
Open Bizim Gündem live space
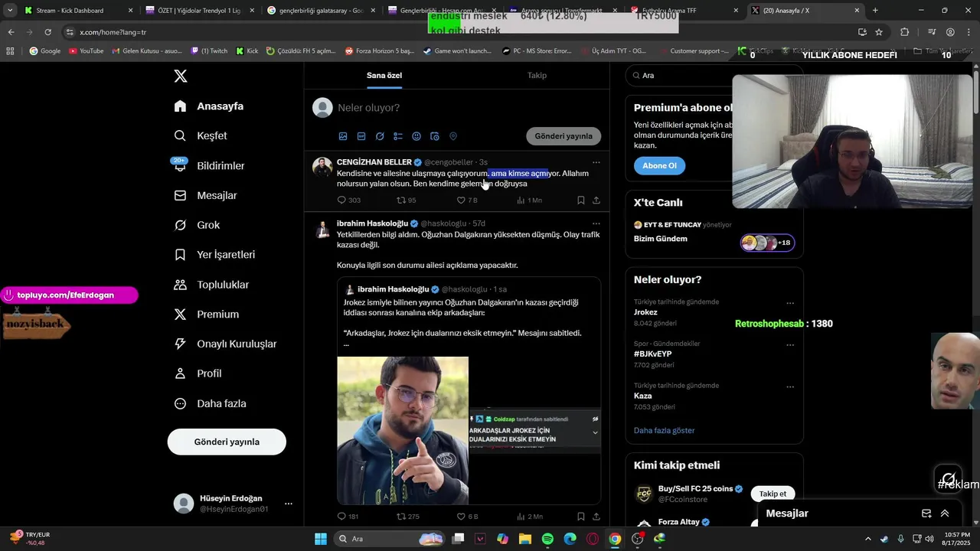661,239
